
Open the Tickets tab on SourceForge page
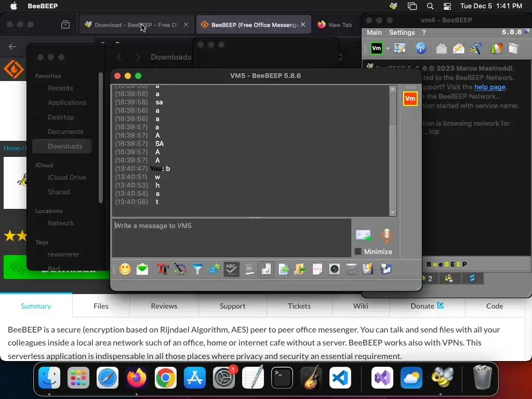(299, 306)
